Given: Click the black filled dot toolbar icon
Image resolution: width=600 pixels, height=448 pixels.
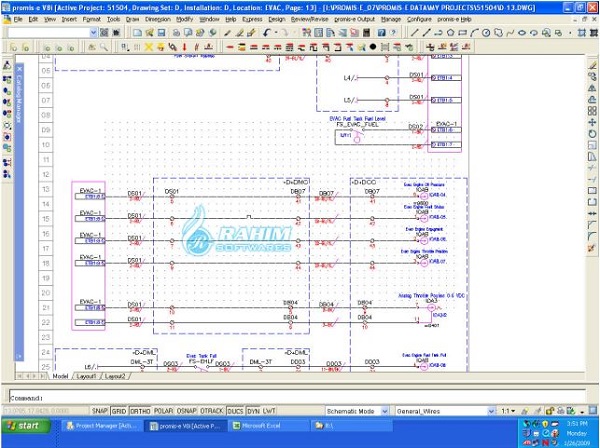Looking at the screenshot, I should (x=372, y=46).
